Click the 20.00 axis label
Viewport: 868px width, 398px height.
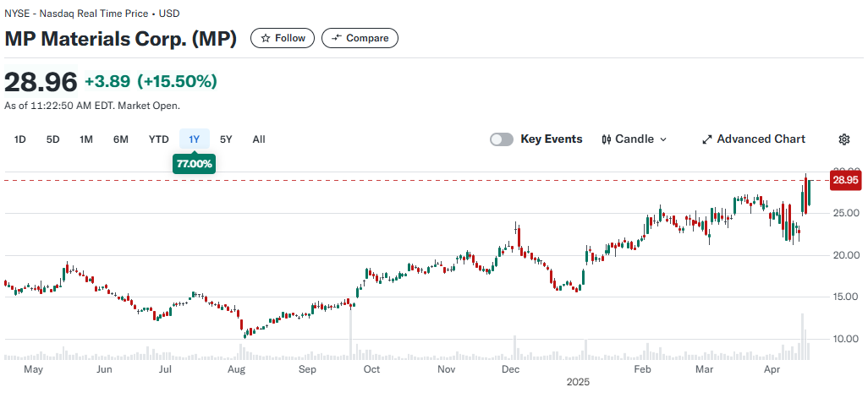click(x=845, y=255)
